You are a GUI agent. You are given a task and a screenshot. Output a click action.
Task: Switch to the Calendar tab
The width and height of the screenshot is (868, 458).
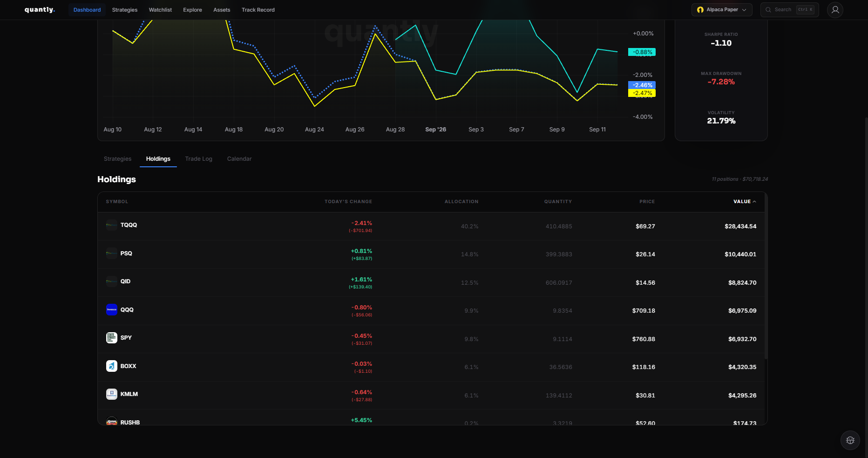[x=239, y=159]
